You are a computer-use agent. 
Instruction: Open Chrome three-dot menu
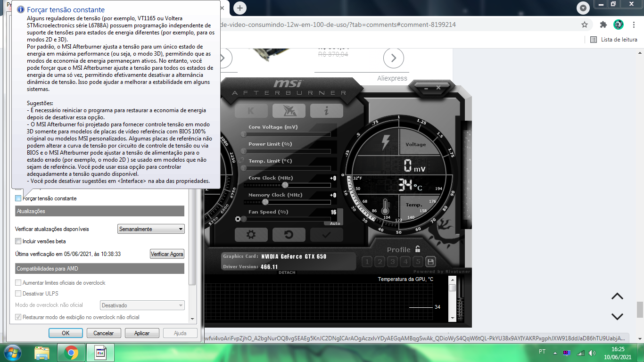(634, 25)
